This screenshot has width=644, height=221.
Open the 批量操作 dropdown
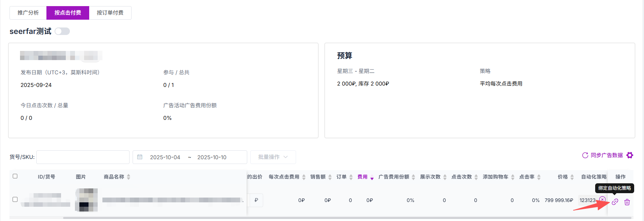pos(273,157)
